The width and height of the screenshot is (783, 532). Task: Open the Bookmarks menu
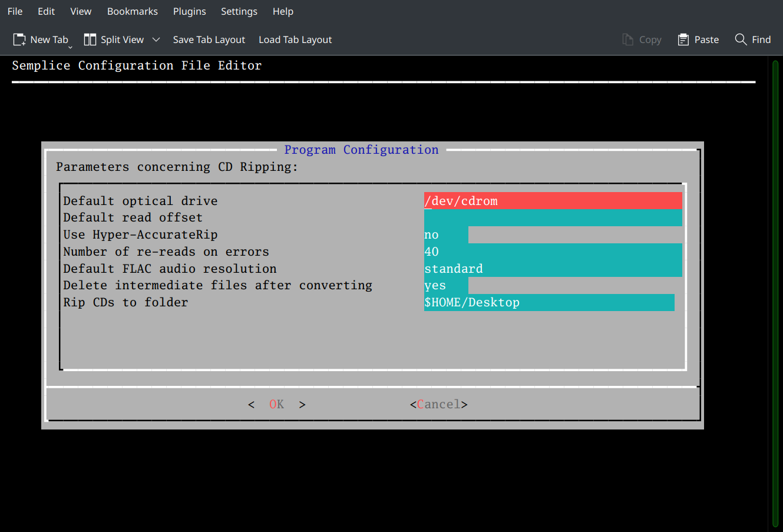coord(132,11)
